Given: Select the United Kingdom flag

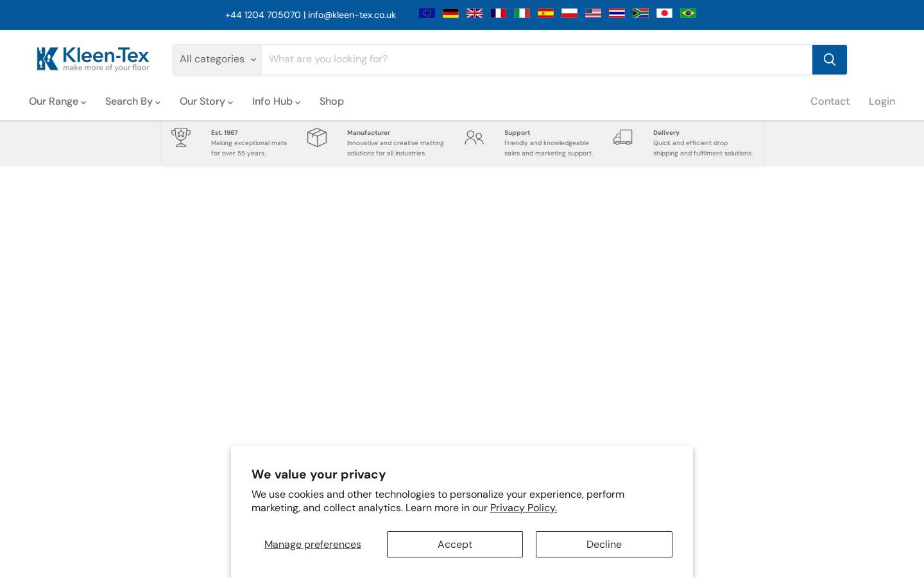Looking at the screenshot, I should (474, 13).
